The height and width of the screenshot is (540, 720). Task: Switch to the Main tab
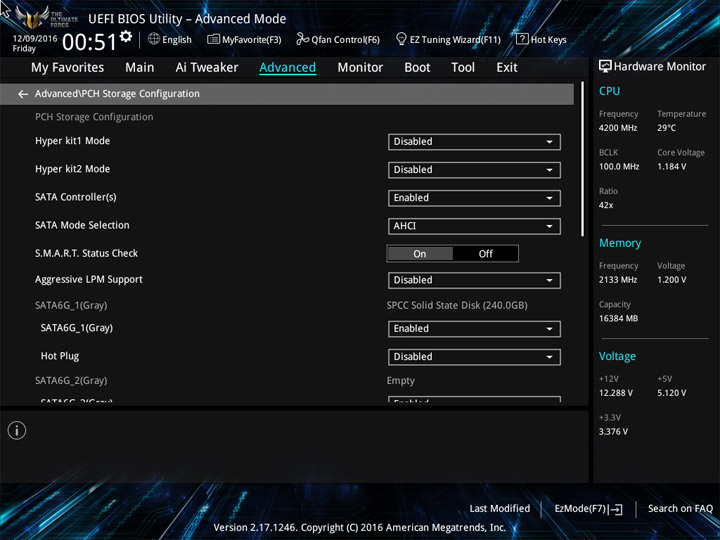140,68
